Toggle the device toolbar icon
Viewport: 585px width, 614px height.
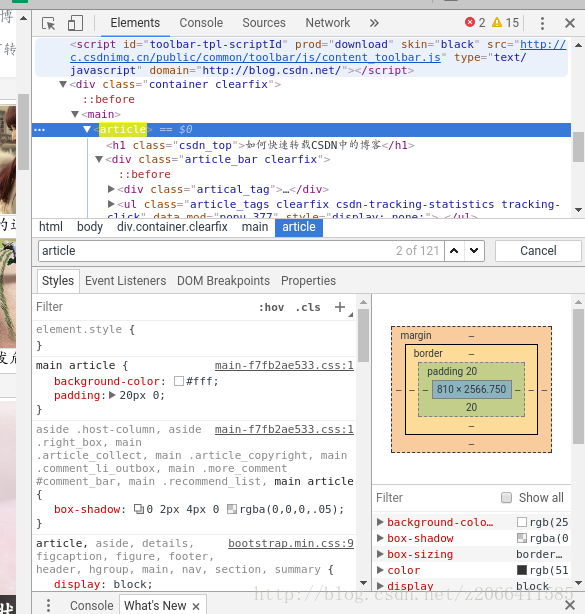tap(75, 23)
